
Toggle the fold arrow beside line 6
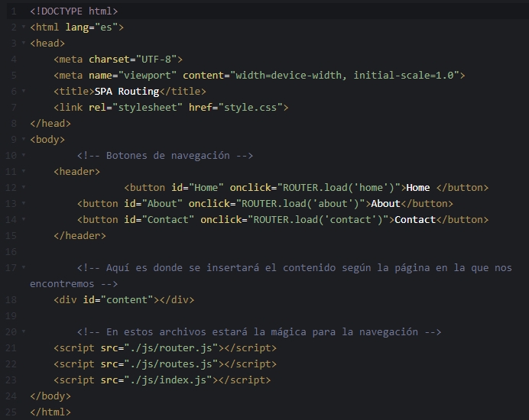pyautogui.click(x=24, y=91)
